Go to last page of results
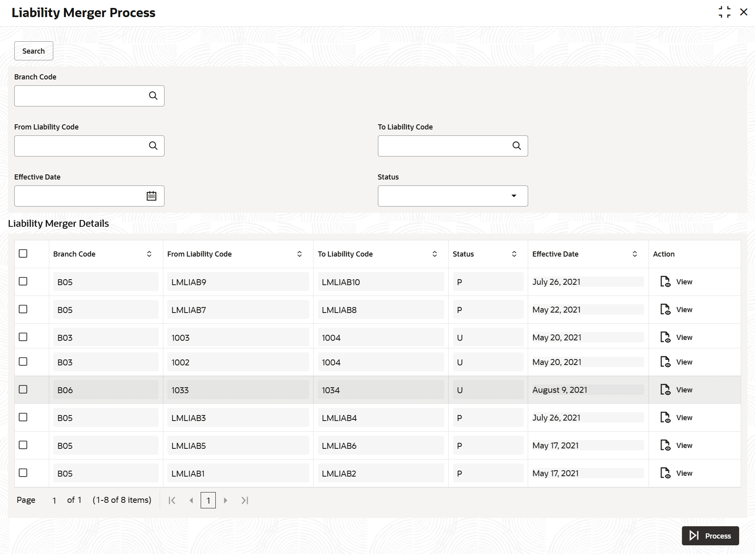This screenshot has width=755, height=560. pos(245,500)
